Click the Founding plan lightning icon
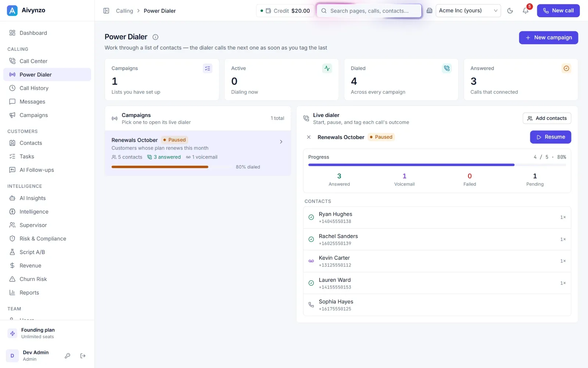The width and height of the screenshot is (588, 368). tap(12, 333)
